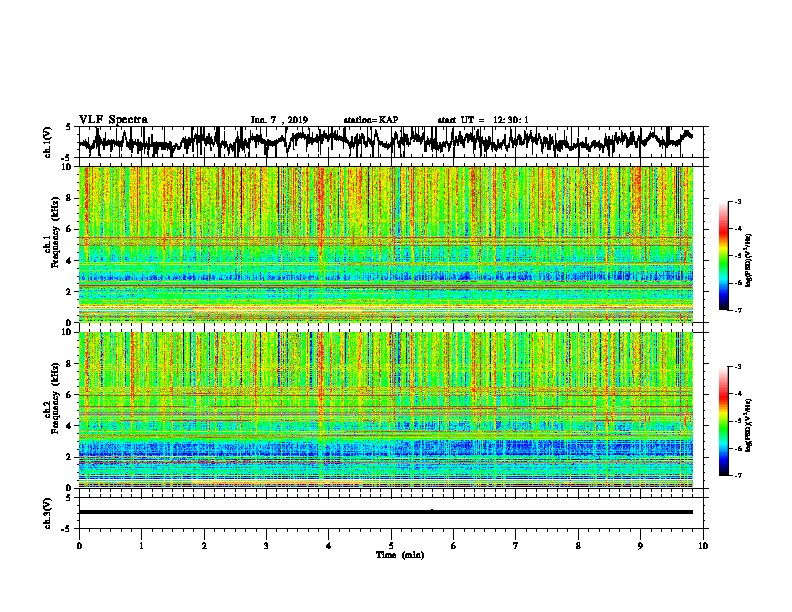This screenshot has height=612, width=792.
Task: Click the "station=KAP" header label
Action: [x=371, y=120]
